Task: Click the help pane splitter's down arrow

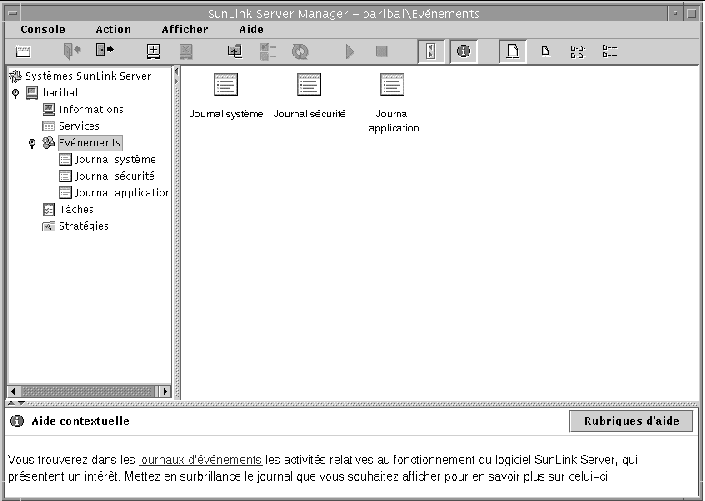Action: click(22, 403)
